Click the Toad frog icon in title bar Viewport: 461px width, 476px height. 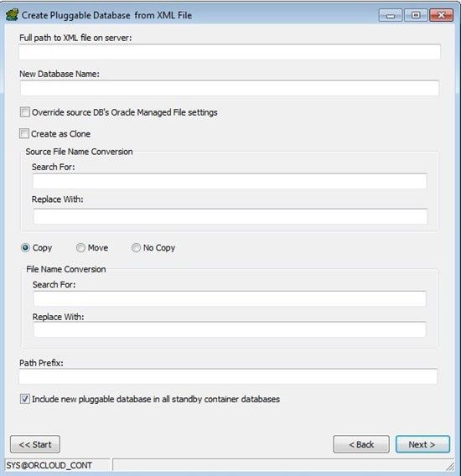click(x=12, y=15)
